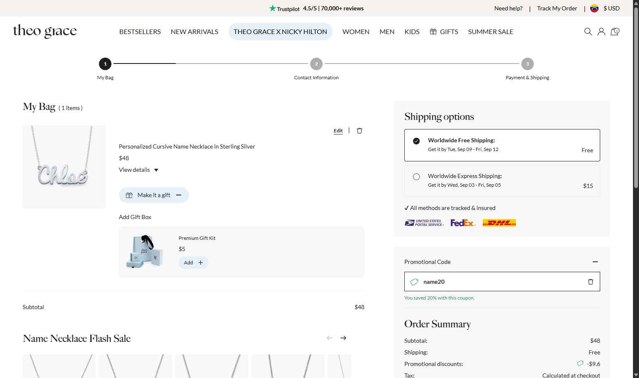Click the Trustpilot star rating

pos(316,8)
